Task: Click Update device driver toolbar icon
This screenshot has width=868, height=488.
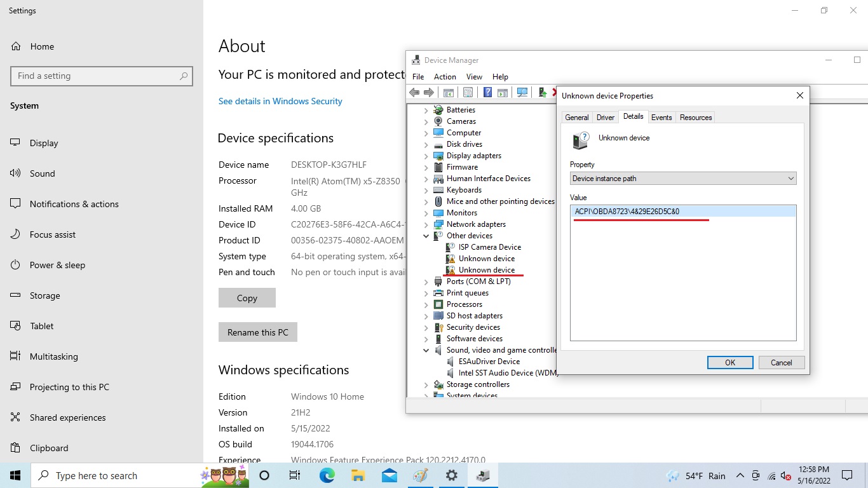Action: [542, 92]
